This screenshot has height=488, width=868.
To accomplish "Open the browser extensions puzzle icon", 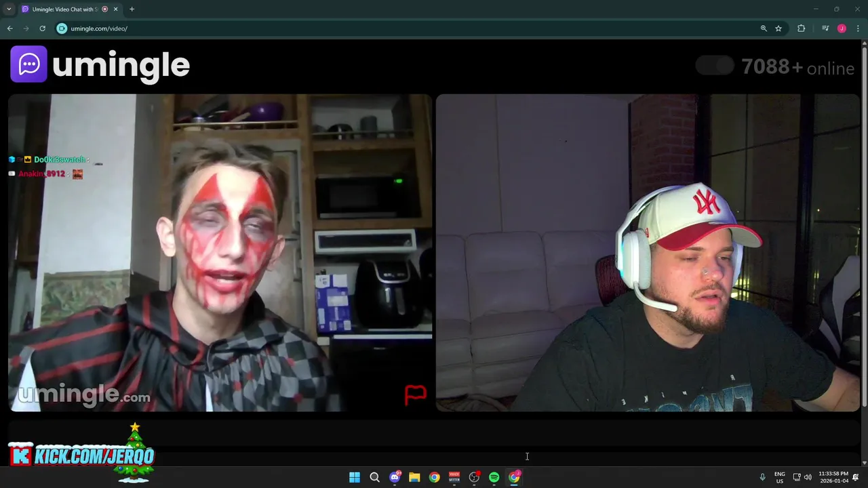I will (x=802, y=28).
